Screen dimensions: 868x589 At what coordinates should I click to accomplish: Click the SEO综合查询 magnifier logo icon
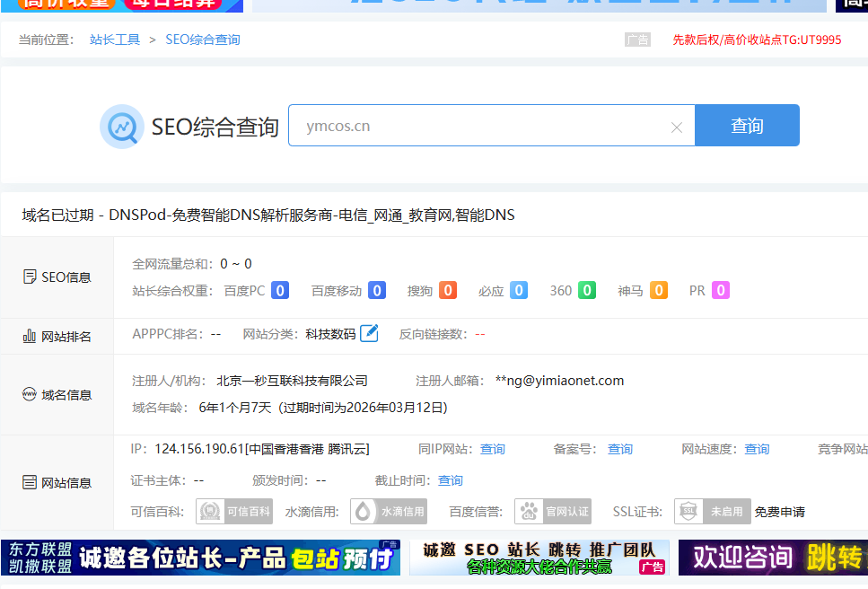pos(121,127)
